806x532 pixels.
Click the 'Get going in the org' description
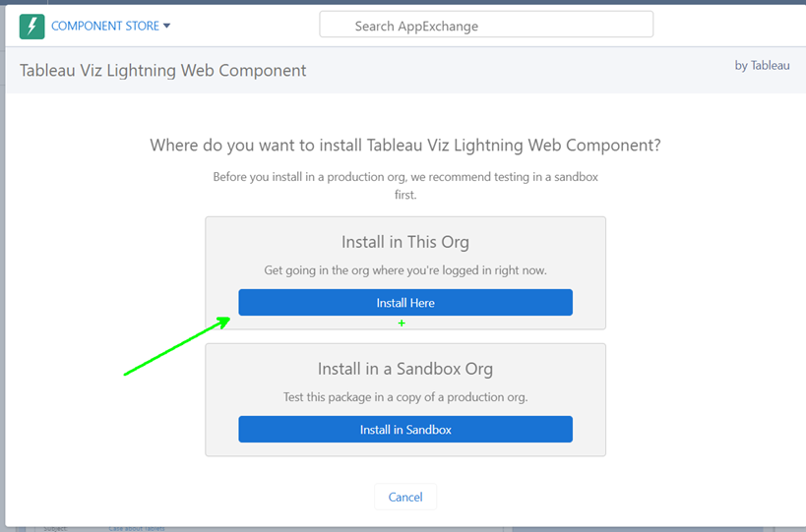click(404, 270)
